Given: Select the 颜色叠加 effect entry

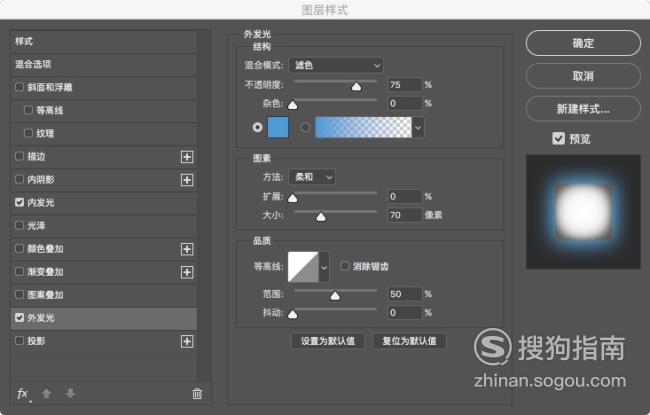Looking at the screenshot, I should click(103, 249).
